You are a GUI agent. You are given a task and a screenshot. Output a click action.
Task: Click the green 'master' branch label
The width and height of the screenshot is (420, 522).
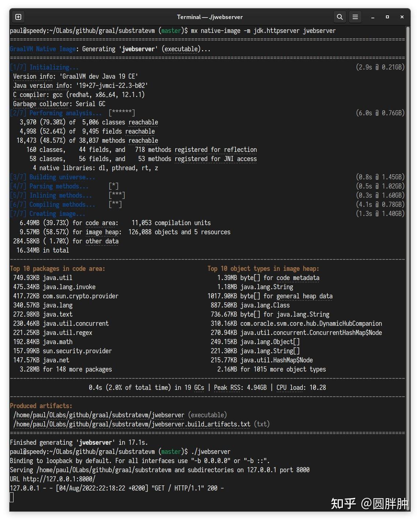point(170,30)
